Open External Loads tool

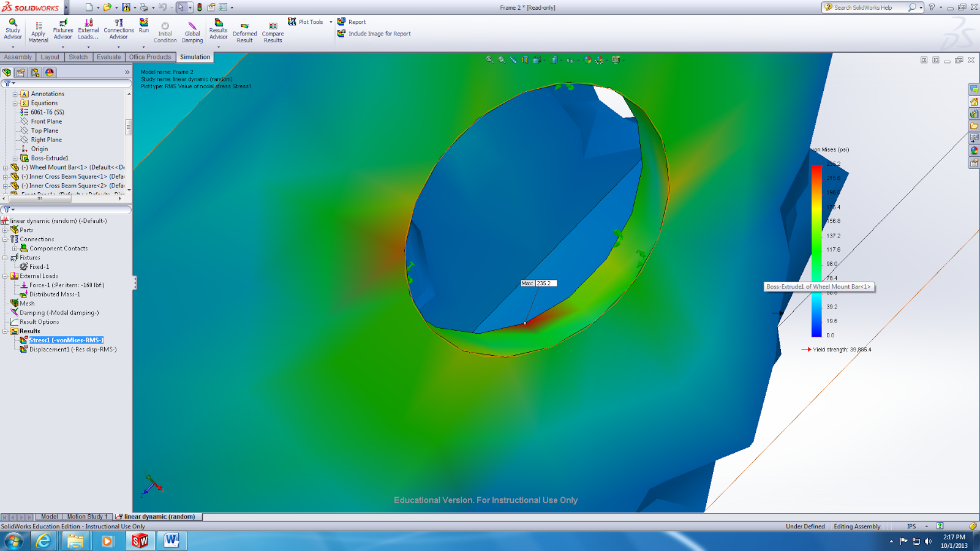point(88,29)
